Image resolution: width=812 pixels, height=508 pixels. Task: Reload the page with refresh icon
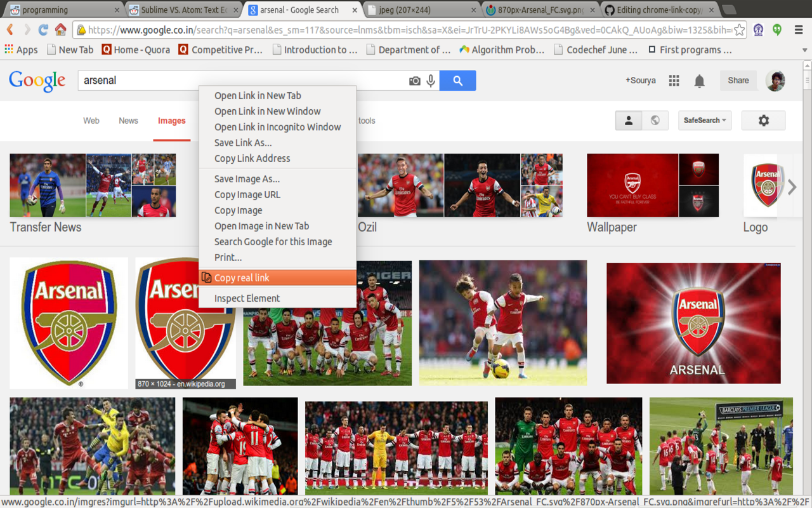43,30
